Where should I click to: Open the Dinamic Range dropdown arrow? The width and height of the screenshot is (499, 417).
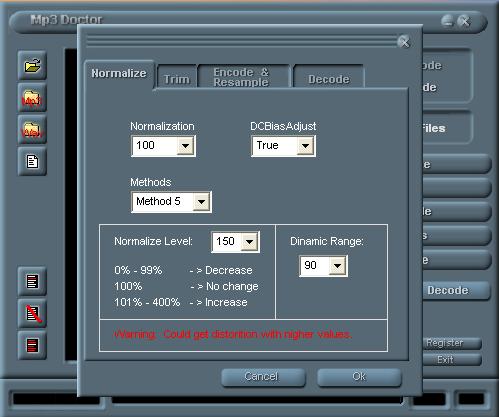click(x=338, y=266)
